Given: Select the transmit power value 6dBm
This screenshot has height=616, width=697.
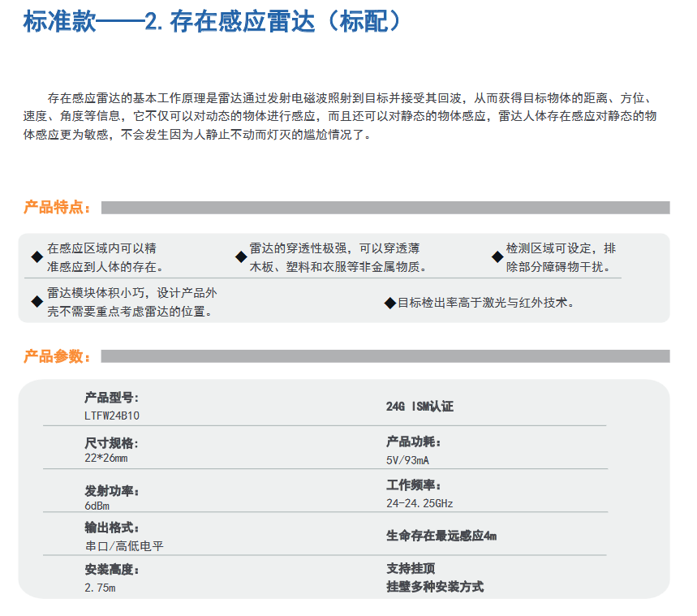Looking at the screenshot, I should coord(97,505).
